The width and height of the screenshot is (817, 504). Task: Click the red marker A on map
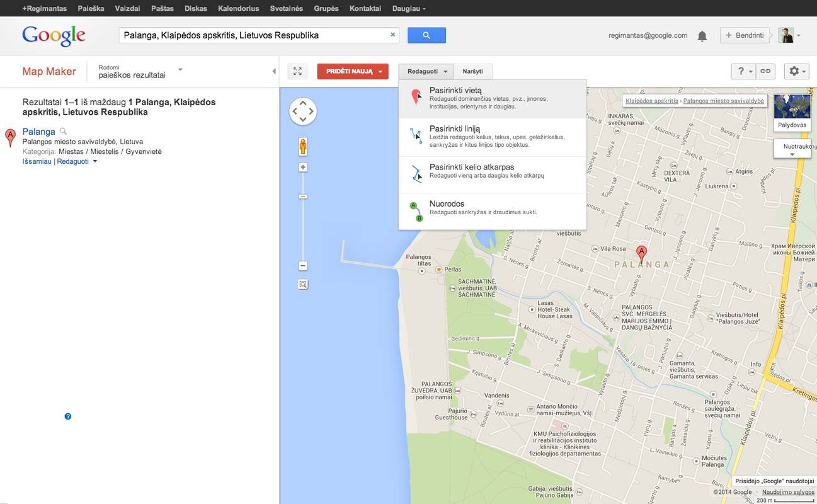pyautogui.click(x=641, y=253)
